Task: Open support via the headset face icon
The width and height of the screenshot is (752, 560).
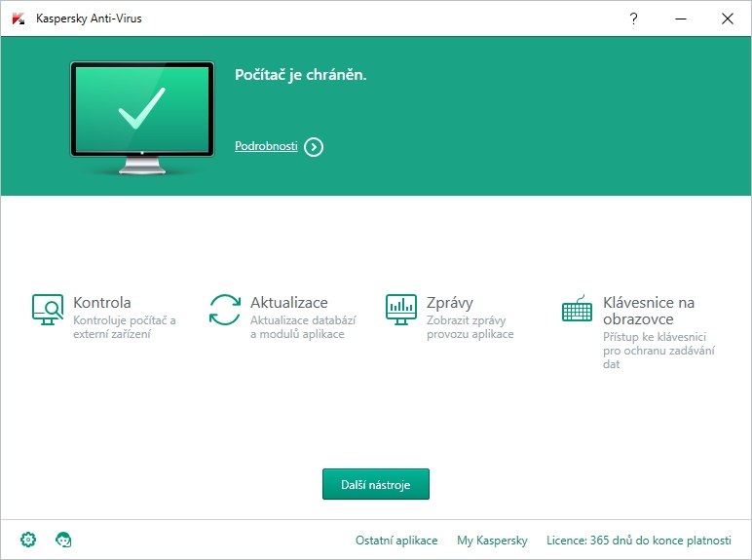Action: click(x=63, y=540)
